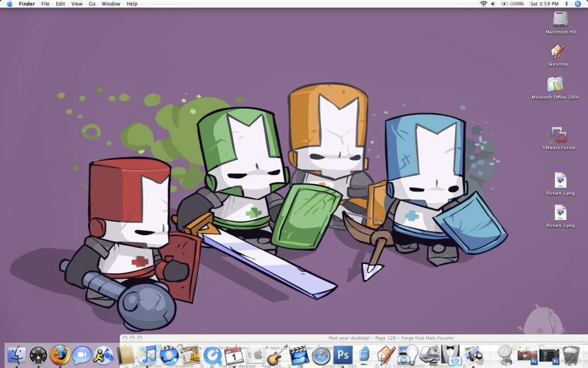Click the battery 100% status icon
Image resolution: width=588 pixels, height=368 pixels.
click(x=512, y=4)
